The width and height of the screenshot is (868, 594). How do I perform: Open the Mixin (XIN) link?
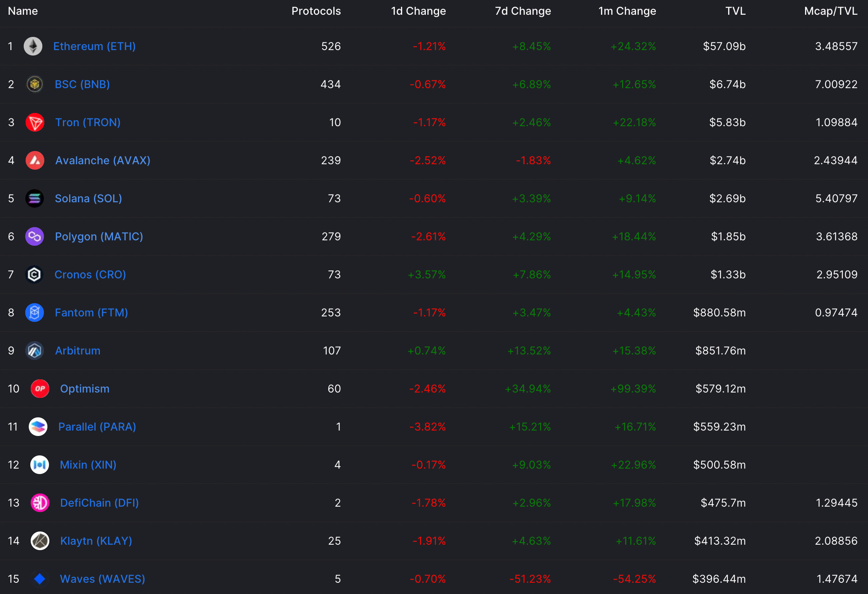pos(88,465)
